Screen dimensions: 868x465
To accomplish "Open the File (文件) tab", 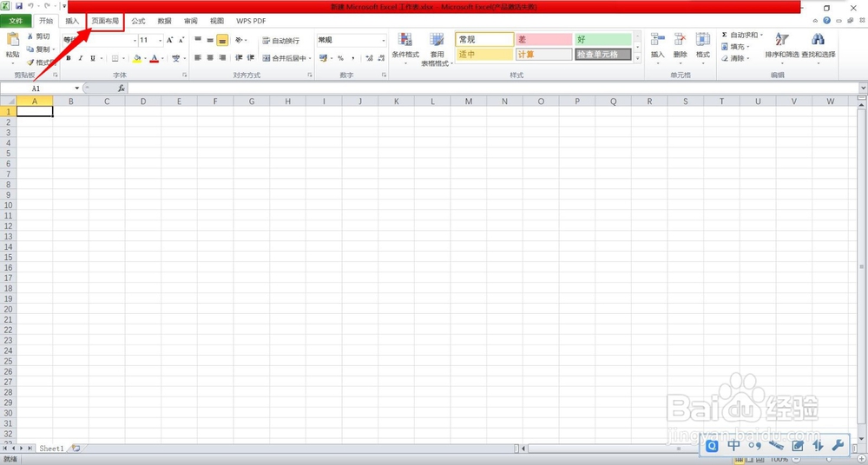I will [x=16, y=21].
